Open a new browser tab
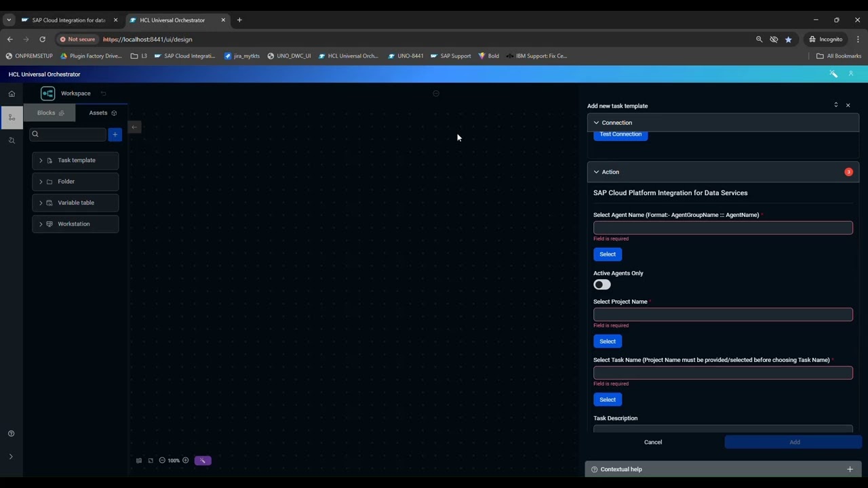Screen dimensions: 868x488 click(x=239, y=20)
